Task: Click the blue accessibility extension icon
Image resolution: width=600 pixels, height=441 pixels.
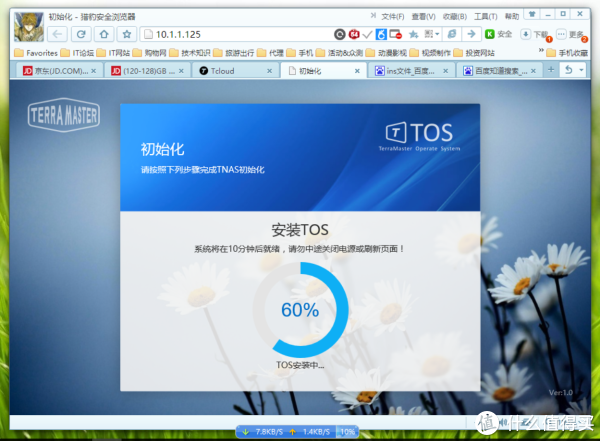Action: point(381,34)
